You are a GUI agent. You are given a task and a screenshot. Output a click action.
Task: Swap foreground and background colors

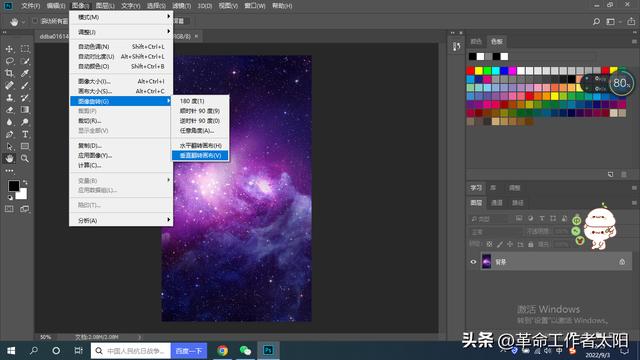tap(25, 182)
